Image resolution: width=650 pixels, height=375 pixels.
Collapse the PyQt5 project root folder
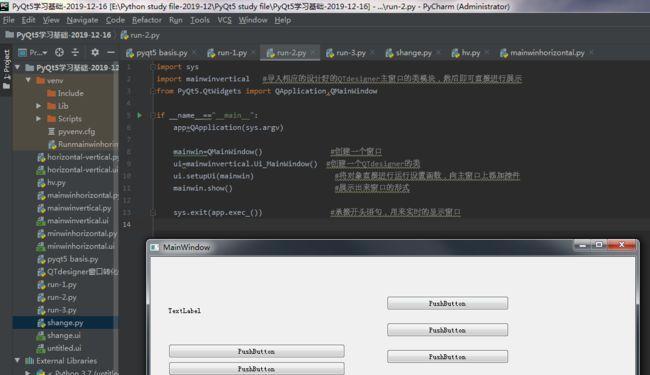17,67
